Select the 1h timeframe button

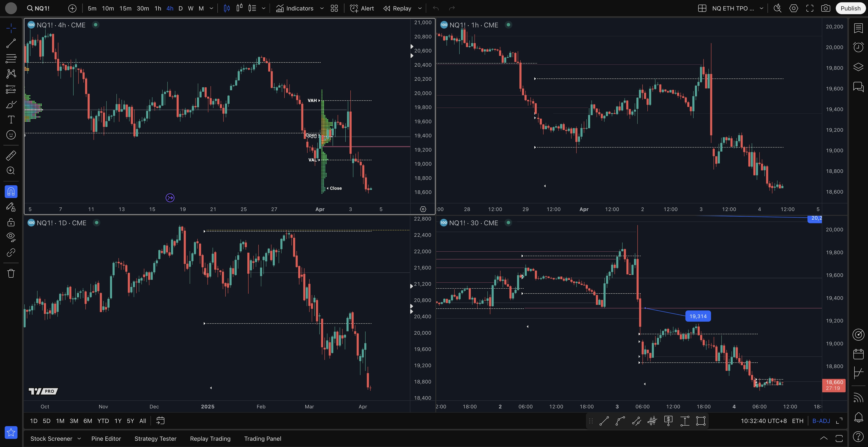point(158,8)
